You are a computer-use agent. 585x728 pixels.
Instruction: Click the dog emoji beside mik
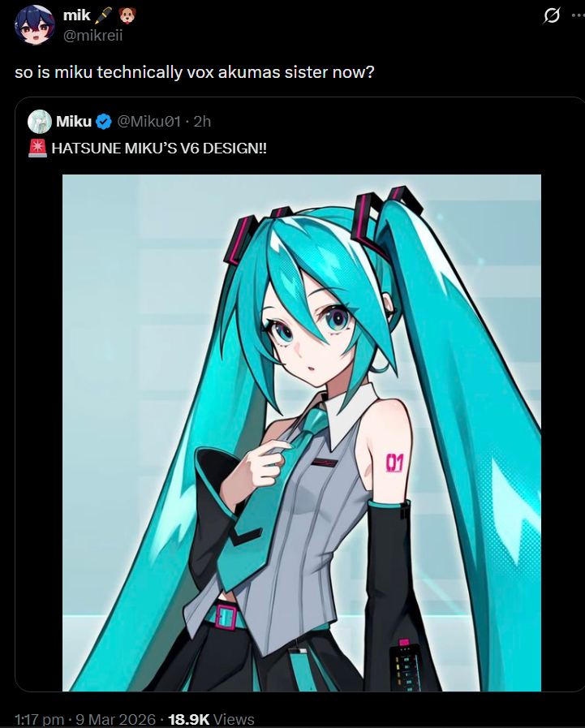click(x=127, y=15)
